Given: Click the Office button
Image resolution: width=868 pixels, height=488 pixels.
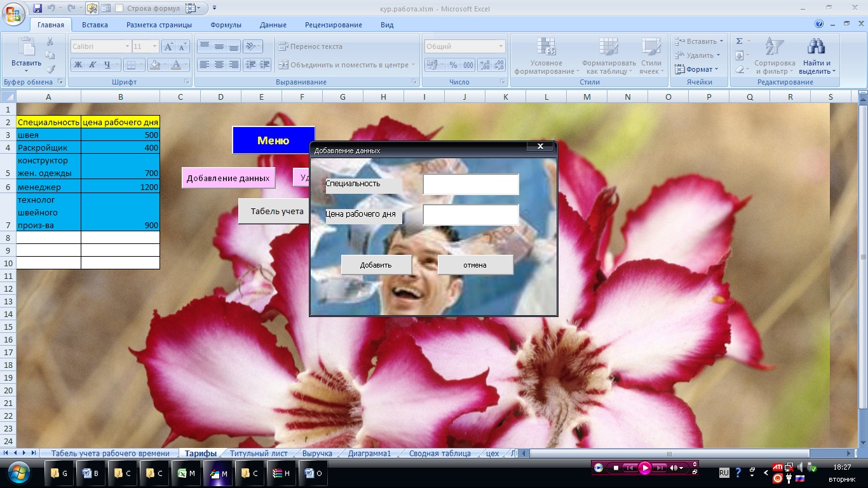Looking at the screenshot, I should [14, 14].
